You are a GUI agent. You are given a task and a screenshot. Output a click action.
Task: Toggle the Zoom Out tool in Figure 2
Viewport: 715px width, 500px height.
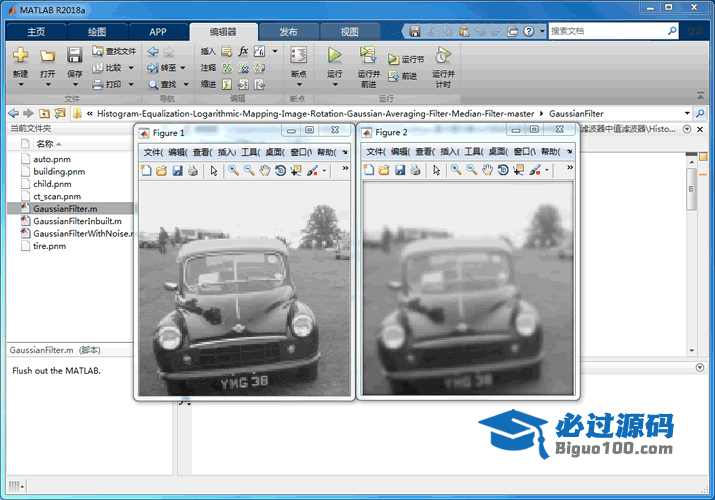tap(471, 171)
